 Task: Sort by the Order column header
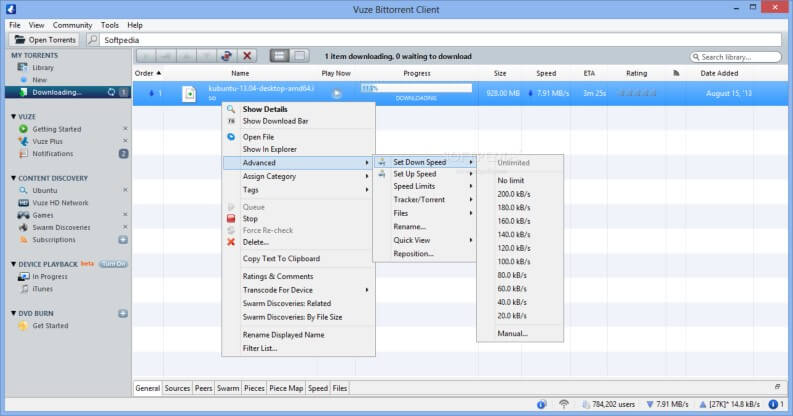point(148,73)
